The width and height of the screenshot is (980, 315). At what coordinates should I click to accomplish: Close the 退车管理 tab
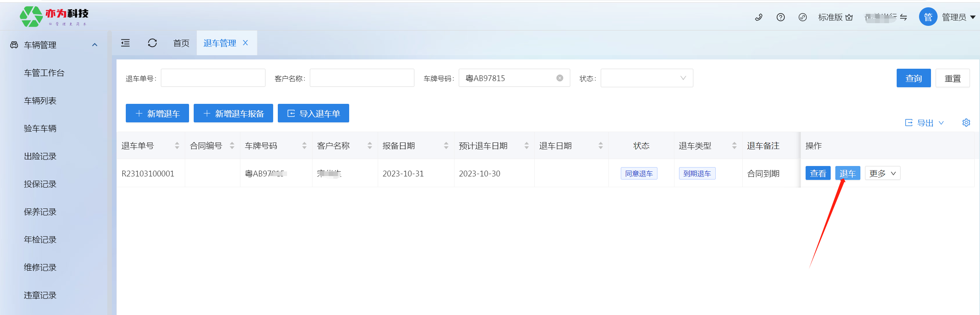pyautogui.click(x=245, y=43)
